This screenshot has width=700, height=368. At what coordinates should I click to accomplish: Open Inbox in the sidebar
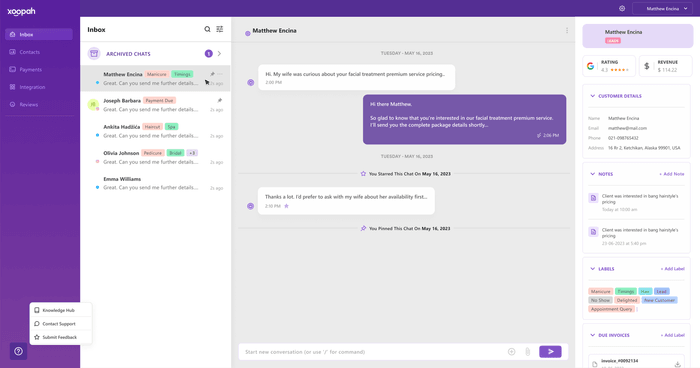pyautogui.click(x=39, y=34)
